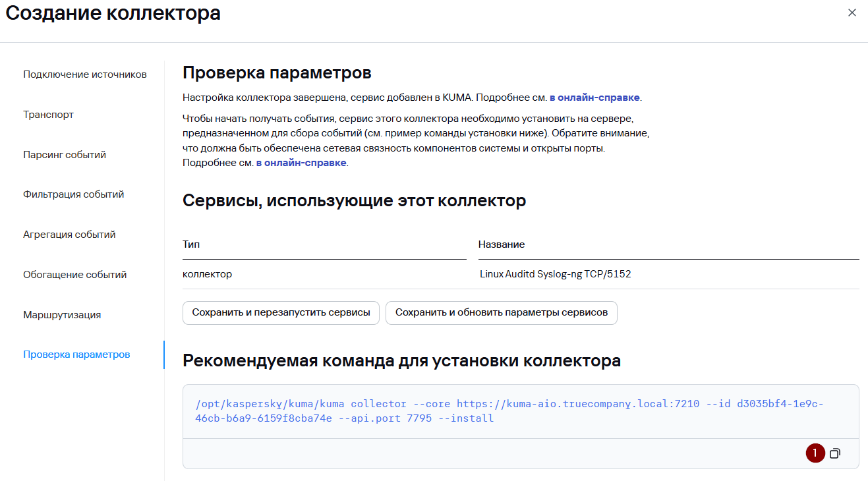Viewport: 868px width, 481px height.
Task: Click Сохранить и обновить параметры сервисов
Action: coord(501,312)
